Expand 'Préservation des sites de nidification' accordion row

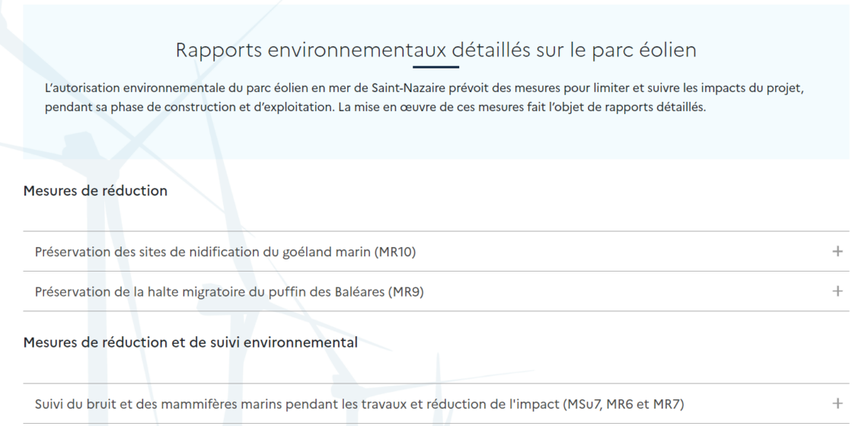click(436, 252)
